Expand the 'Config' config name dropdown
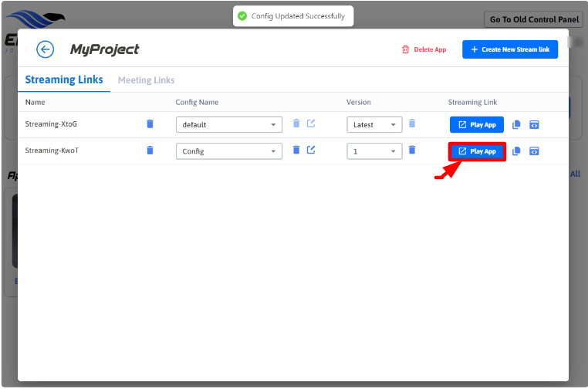 229,151
